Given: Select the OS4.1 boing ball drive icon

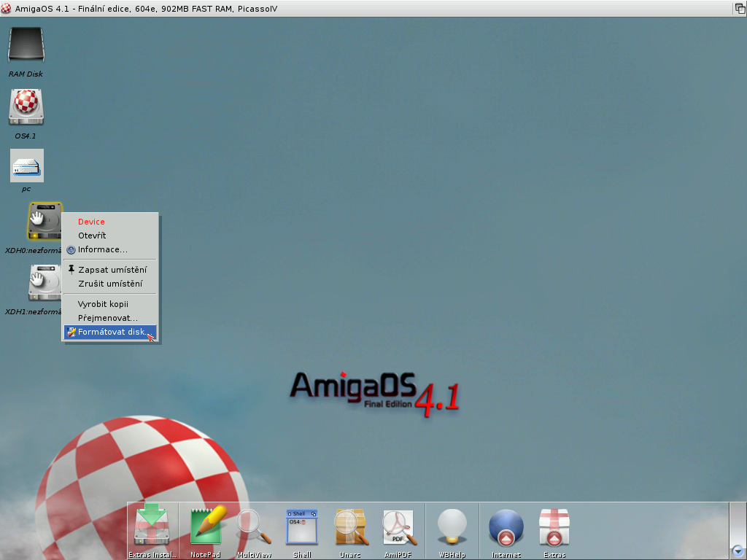Looking at the screenshot, I should coord(26,107).
